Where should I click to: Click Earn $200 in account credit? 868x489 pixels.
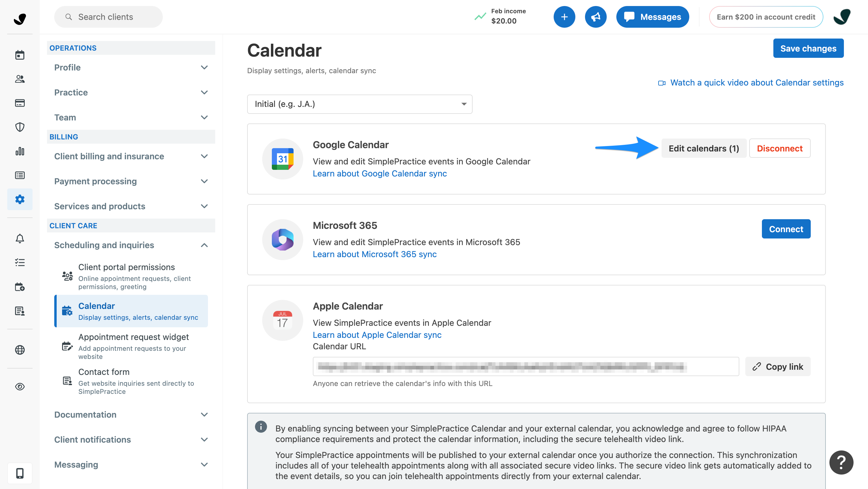point(766,17)
